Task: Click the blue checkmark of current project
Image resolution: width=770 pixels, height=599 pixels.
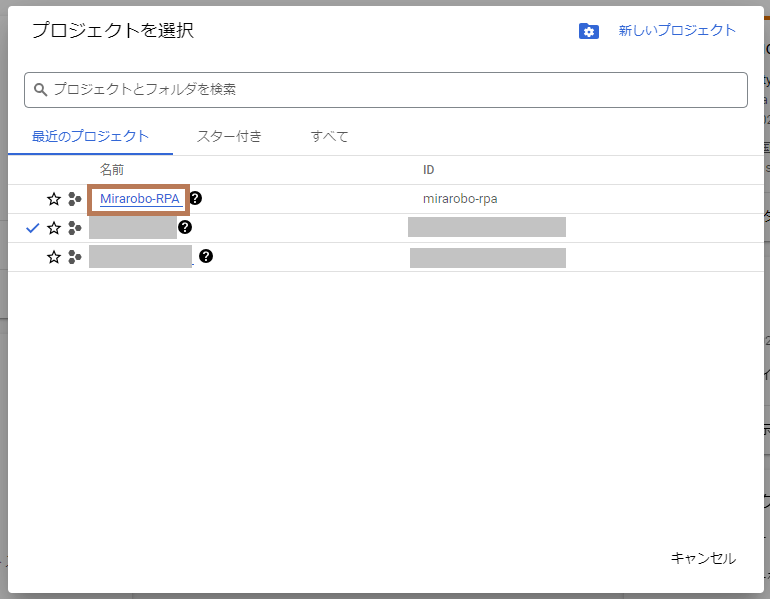Action: (33, 228)
